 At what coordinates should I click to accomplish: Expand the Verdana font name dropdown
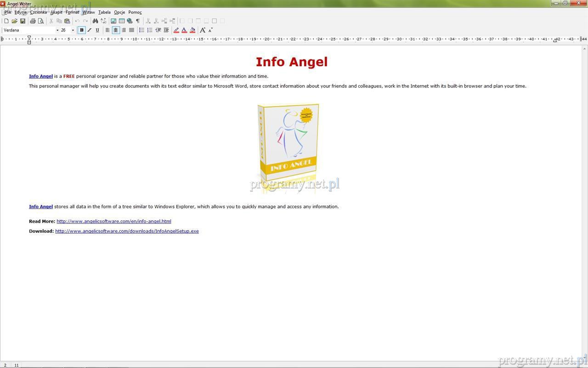click(57, 30)
